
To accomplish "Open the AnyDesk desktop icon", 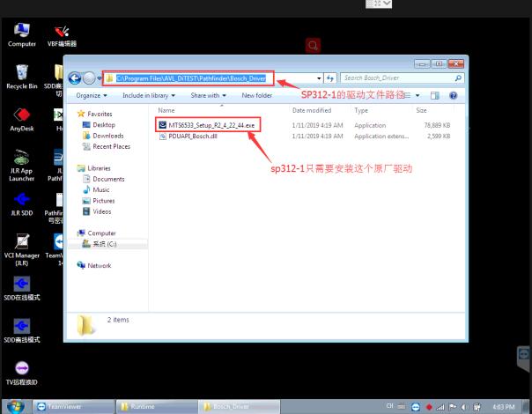I will pos(21,120).
